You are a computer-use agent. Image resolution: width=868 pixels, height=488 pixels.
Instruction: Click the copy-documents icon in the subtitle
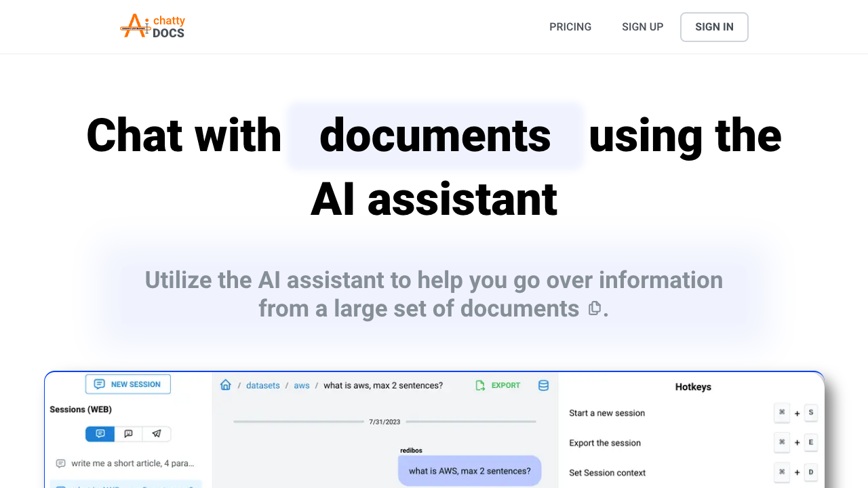point(594,308)
